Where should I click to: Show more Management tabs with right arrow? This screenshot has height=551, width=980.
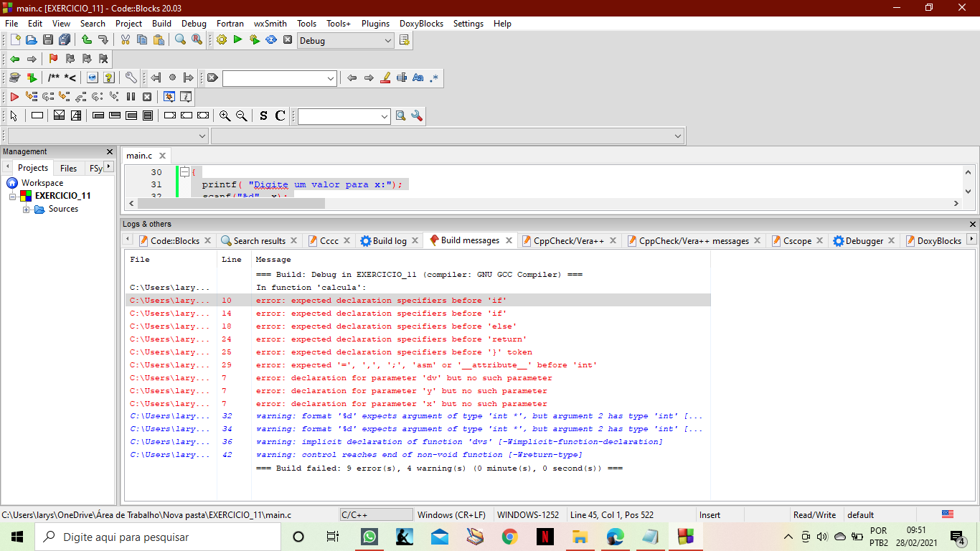tap(108, 166)
